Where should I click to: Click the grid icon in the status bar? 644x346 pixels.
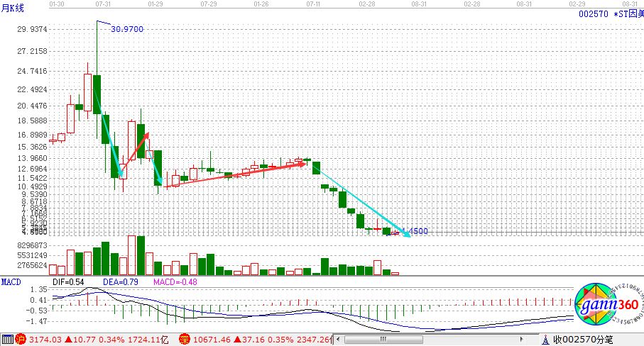pyautogui.click(x=8, y=339)
